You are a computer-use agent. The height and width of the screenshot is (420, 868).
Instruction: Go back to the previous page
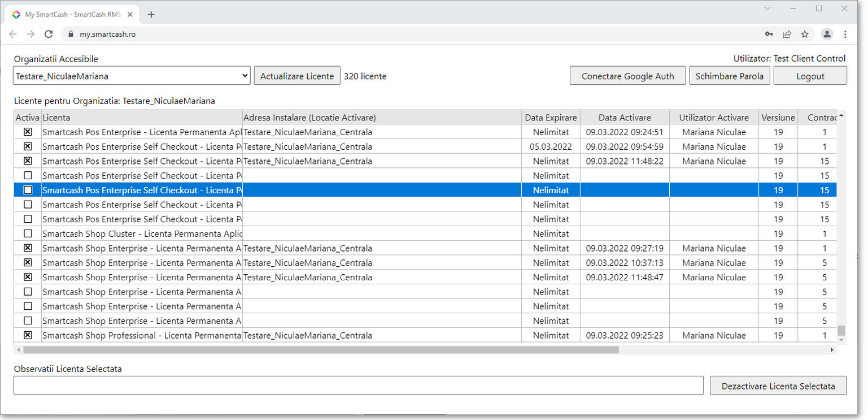coord(13,34)
